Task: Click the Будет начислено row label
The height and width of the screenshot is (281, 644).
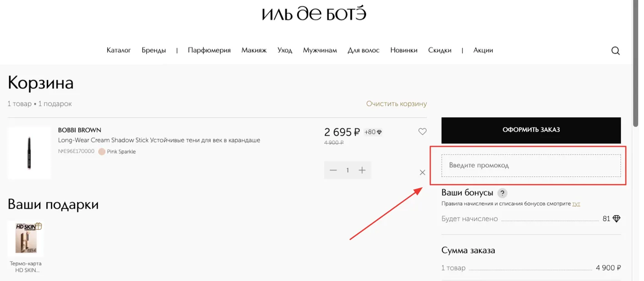Action: point(470,219)
